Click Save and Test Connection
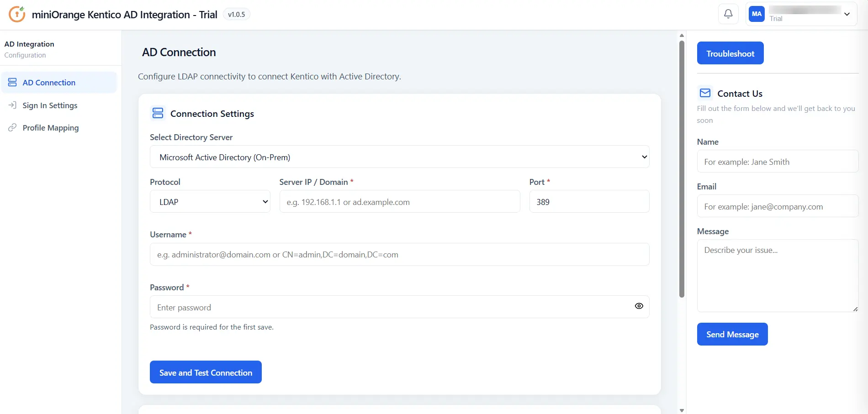The width and height of the screenshot is (868, 414). pyautogui.click(x=206, y=372)
